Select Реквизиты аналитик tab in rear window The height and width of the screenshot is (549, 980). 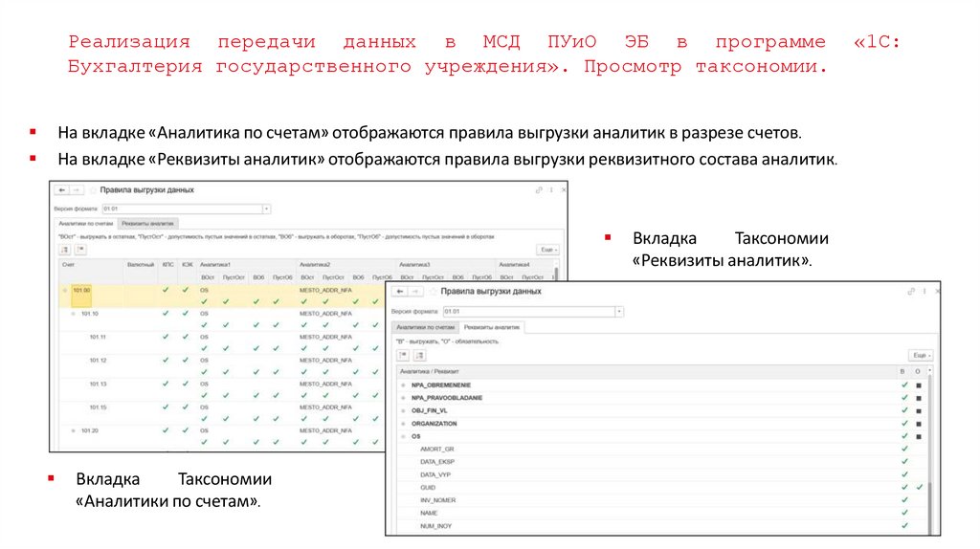click(x=148, y=223)
